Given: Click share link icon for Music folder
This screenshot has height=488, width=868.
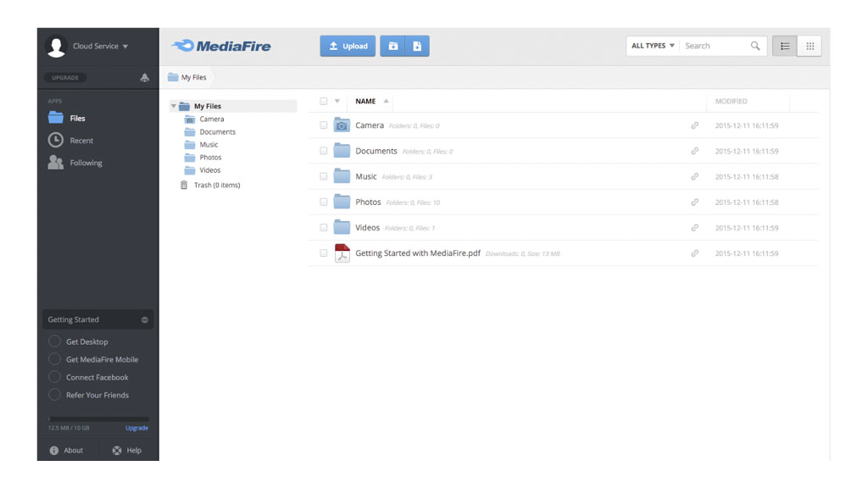Looking at the screenshot, I should [694, 177].
